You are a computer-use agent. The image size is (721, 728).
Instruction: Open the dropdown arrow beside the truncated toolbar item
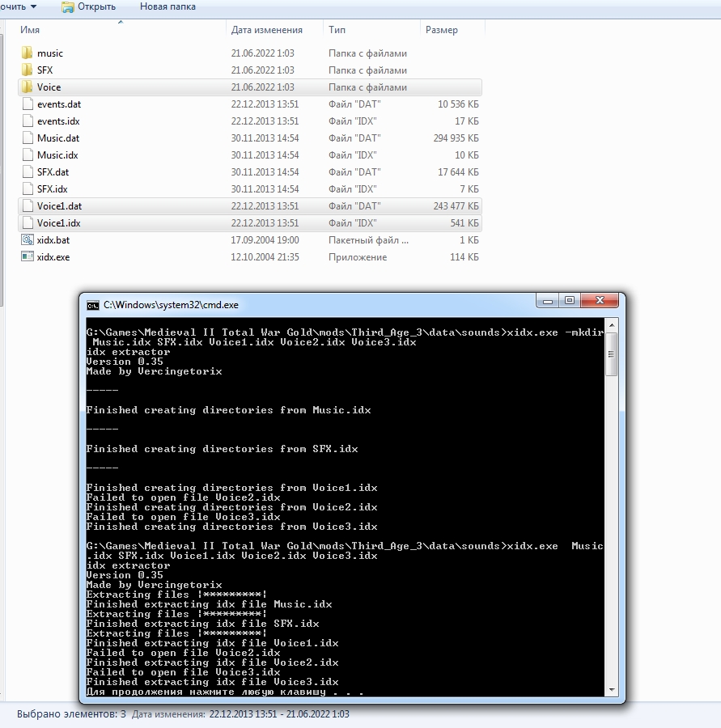click(x=33, y=7)
